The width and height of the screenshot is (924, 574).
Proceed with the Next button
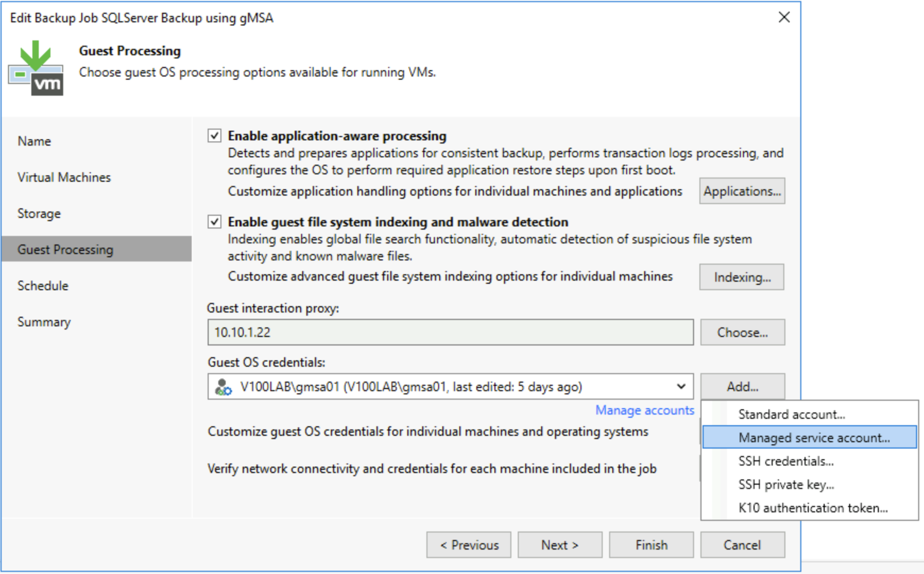(560, 545)
